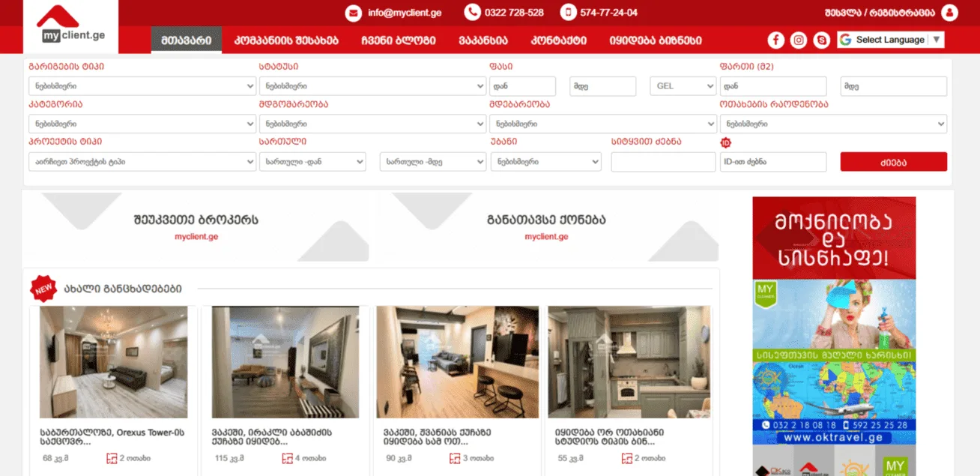Click the Google G icon in language widget

(x=845, y=40)
